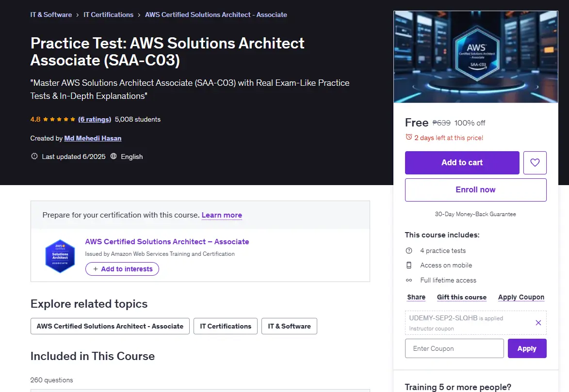Viewport: 569px width, 392px height.
Task: Open IT Certifications breadcrumb link
Action: pyautogui.click(x=109, y=15)
